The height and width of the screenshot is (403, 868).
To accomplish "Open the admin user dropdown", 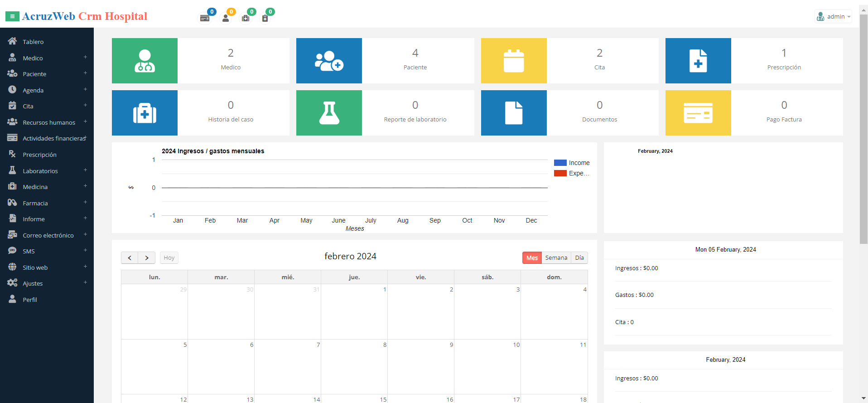I will [833, 17].
